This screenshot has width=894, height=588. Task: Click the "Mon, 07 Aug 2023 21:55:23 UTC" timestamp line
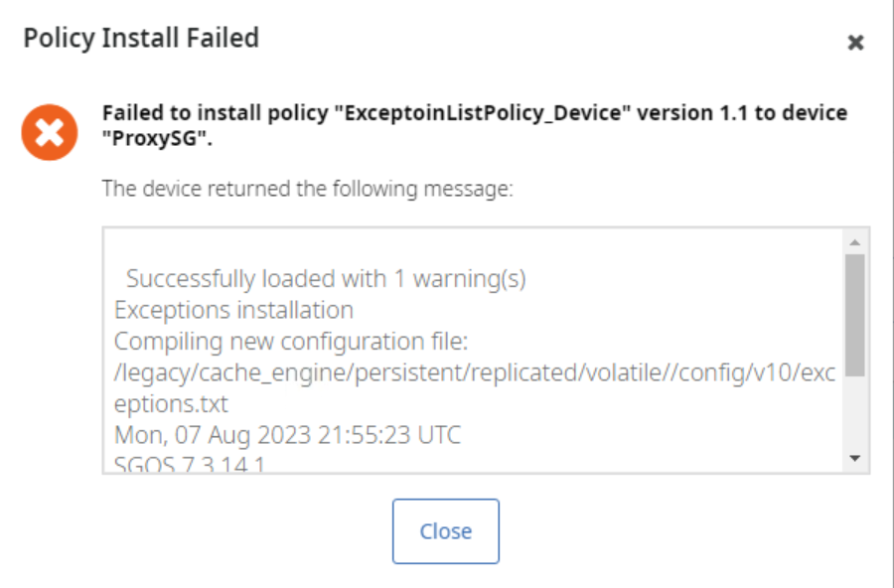287,435
